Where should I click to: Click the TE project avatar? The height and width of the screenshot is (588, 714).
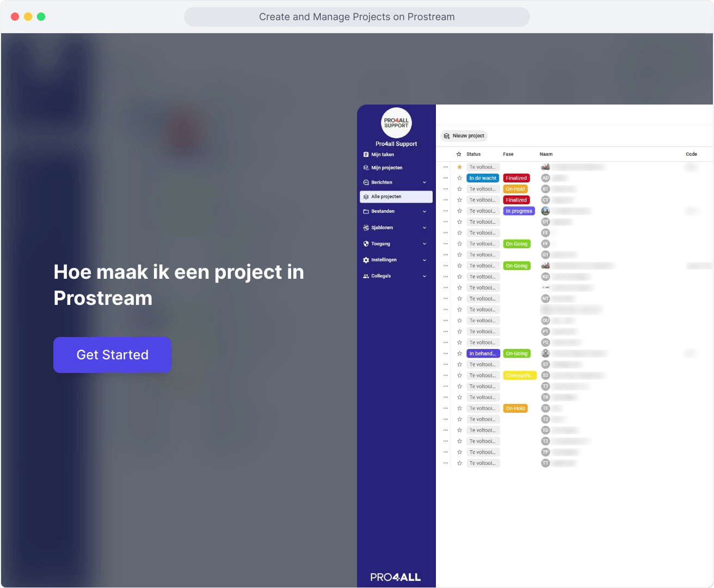[545, 408]
